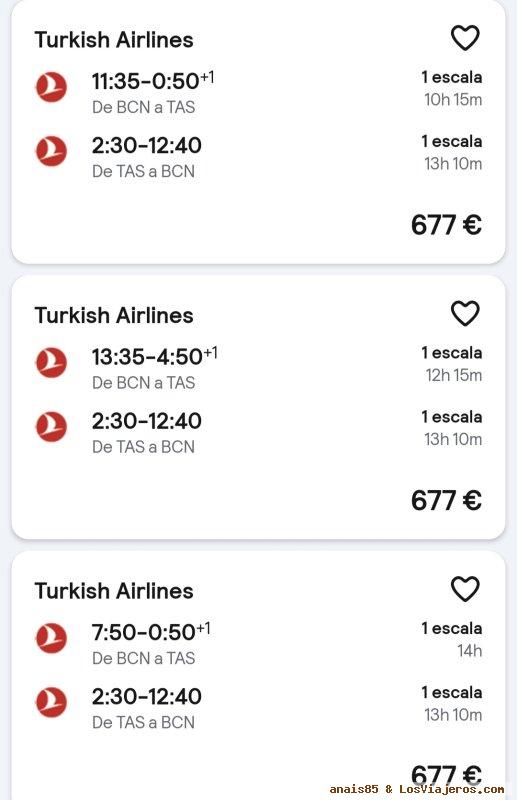Open third card's Turkish Airlines title
The width and height of the screenshot is (517, 800).
pyautogui.click(x=114, y=591)
